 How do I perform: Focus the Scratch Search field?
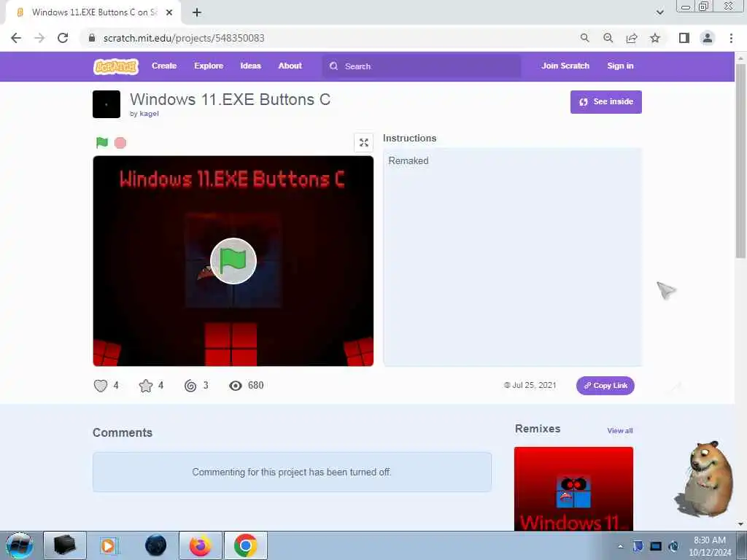pyautogui.click(x=422, y=66)
